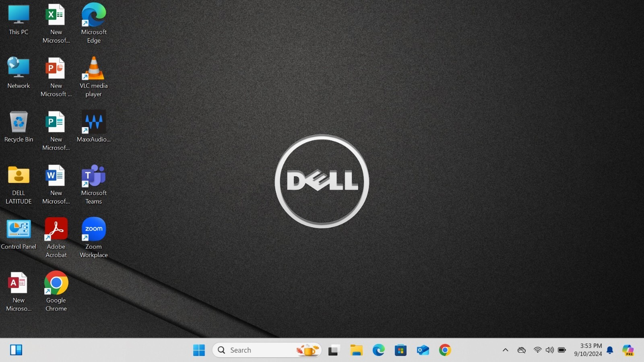Click the OneDrive cloud tray icon
The width and height of the screenshot is (644, 362).
click(x=522, y=350)
